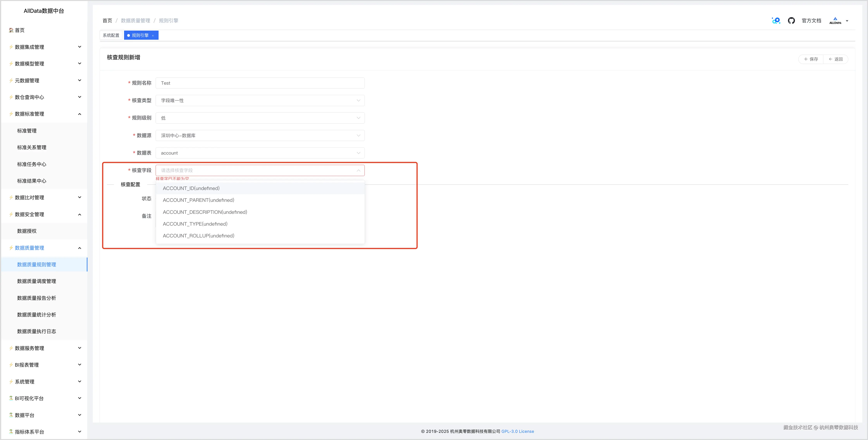Select ACCOUNT_ID(undefined) option
Image resolution: width=868 pixels, height=440 pixels.
(x=260, y=188)
